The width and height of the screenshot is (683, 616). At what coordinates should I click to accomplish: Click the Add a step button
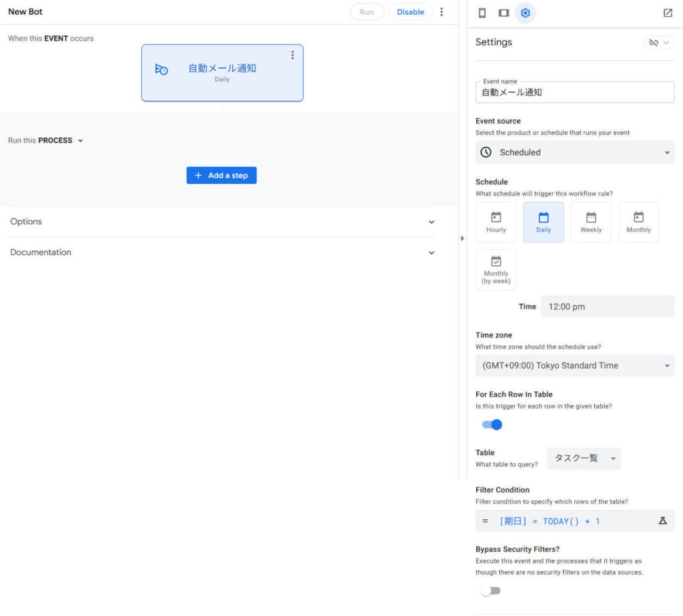221,175
